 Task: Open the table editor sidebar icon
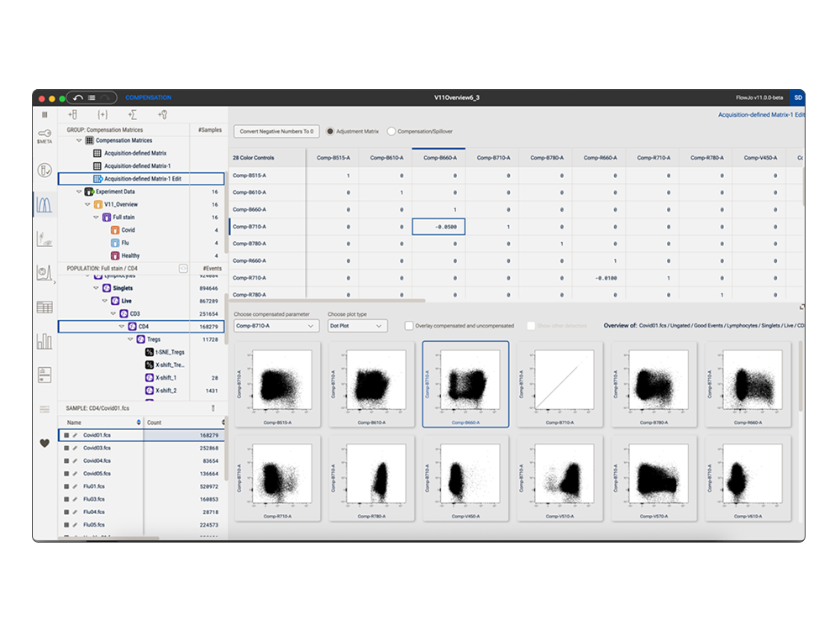tap(45, 307)
